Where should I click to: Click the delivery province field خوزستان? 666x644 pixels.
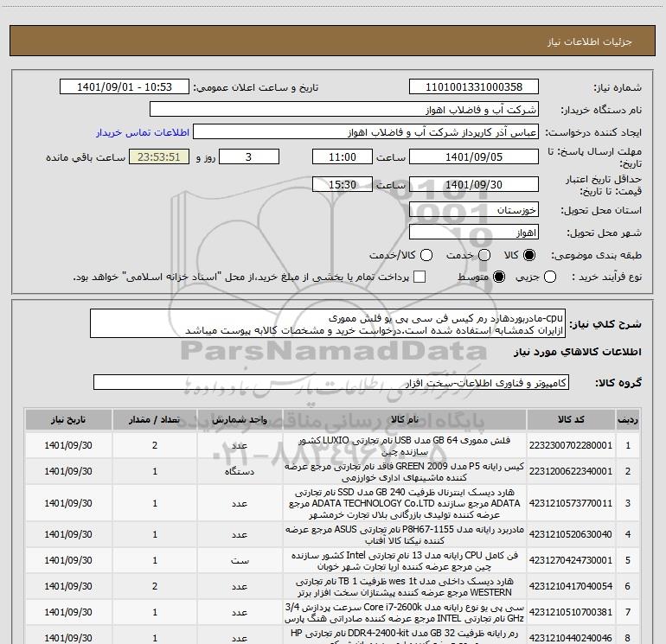pos(474,210)
